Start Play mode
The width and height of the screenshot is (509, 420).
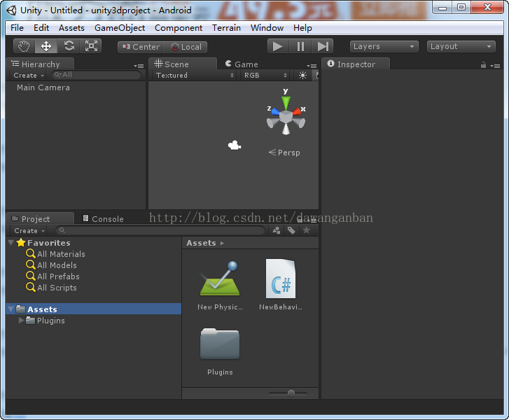pyautogui.click(x=277, y=46)
